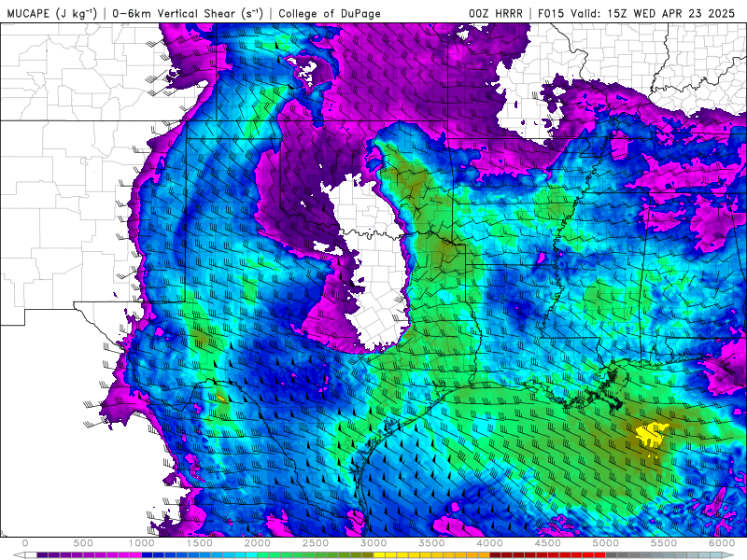Click the colorbar label 3000

pyautogui.click(x=374, y=543)
